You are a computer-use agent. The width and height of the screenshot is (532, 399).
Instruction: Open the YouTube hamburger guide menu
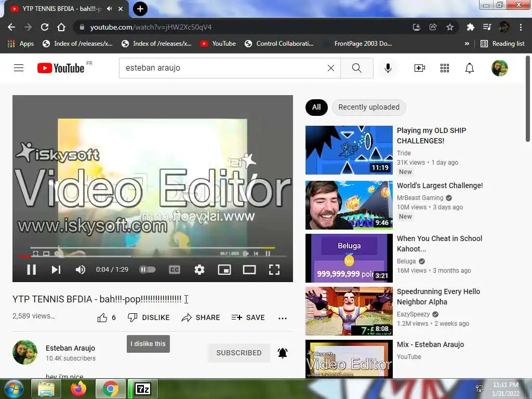(19, 68)
